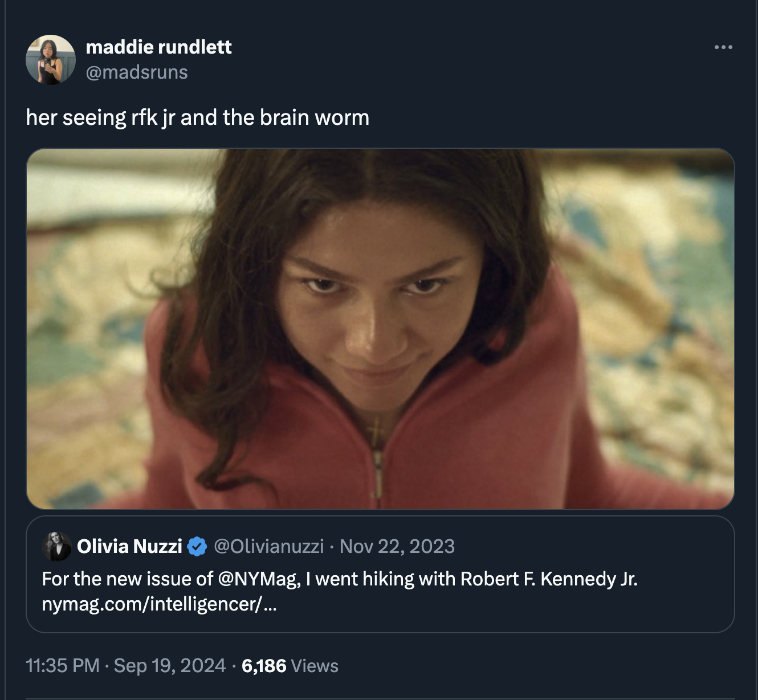Click Olivia Nuzzi's profile avatar
The width and height of the screenshot is (758, 700).
click(x=56, y=546)
